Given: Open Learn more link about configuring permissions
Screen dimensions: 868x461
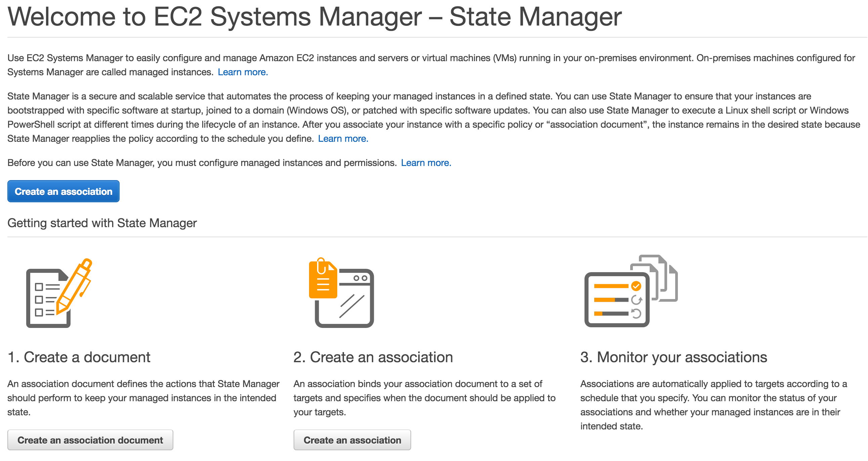Looking at the screenshot, I should click(x=426, y=163).
